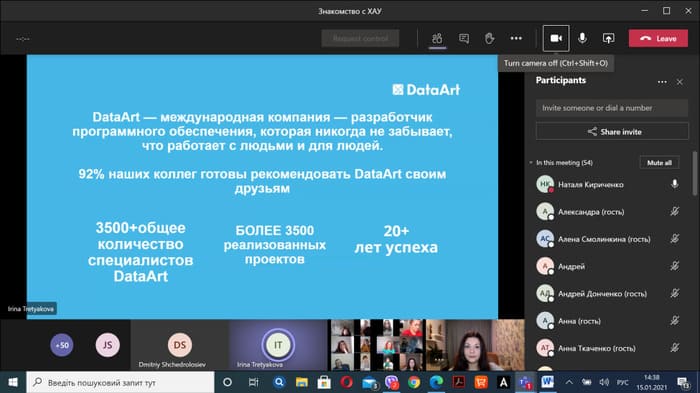Open Google Chrome from the taskbar
This screenshot has width=700, height=393.
(414, 382)
